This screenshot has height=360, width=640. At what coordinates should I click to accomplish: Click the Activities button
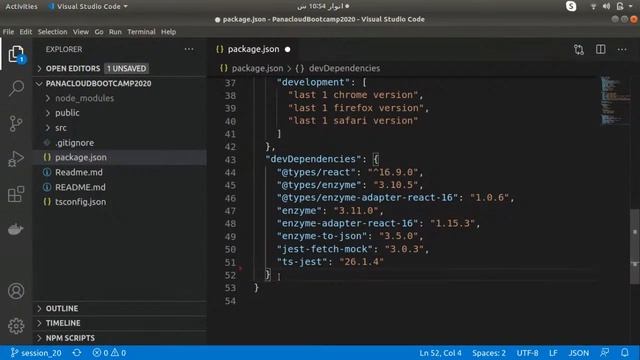tap(21, 7)
